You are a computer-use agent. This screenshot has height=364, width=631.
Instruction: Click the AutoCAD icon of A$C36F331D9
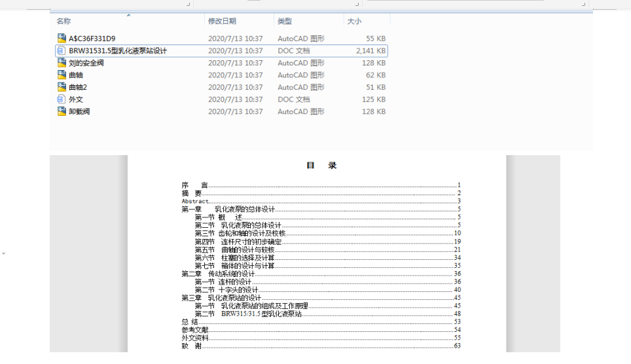[x=62, y=38]
